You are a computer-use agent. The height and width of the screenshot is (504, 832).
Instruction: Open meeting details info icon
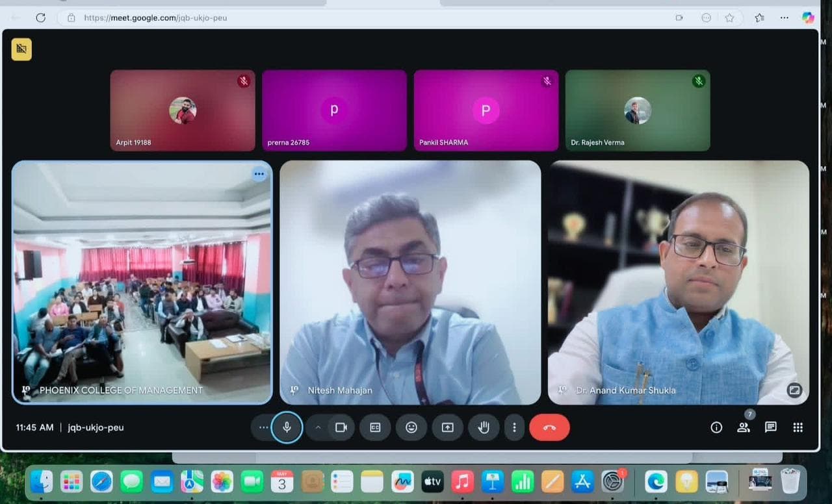[x=716, y=427]
